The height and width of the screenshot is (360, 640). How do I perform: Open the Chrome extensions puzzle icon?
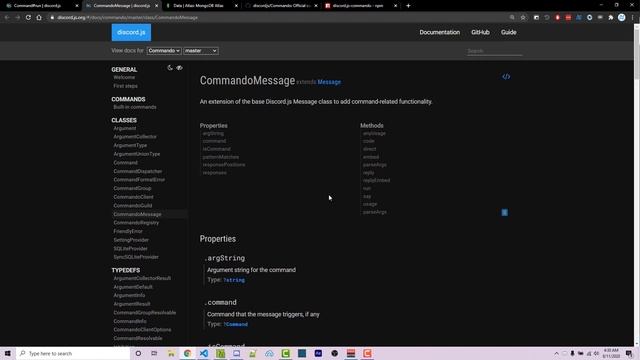click(x=611, y=18)
